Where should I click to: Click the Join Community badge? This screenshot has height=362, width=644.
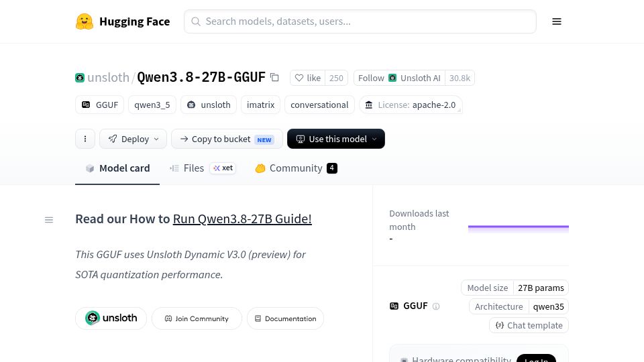[x=197, y=318]
